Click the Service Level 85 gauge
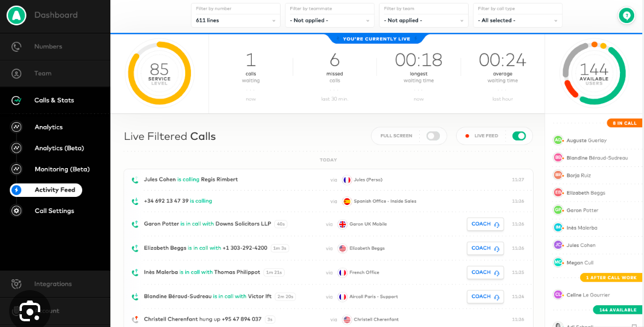 [x=159, y=73]
